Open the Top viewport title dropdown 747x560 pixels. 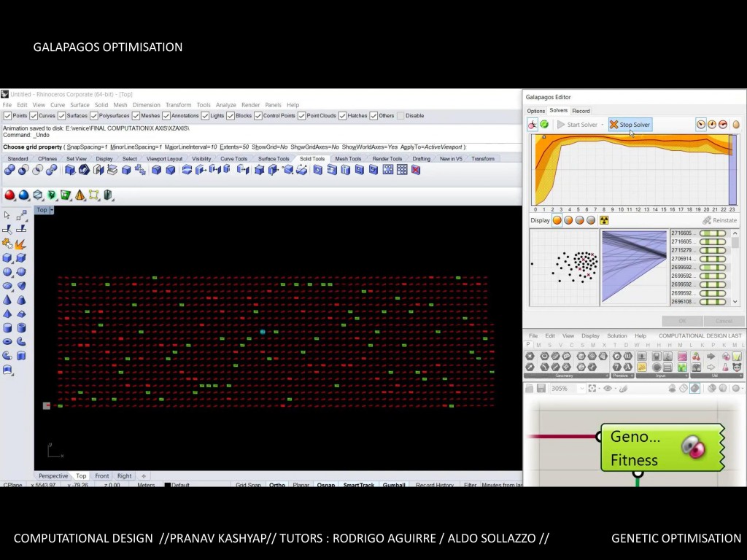(x=51, y=210)
